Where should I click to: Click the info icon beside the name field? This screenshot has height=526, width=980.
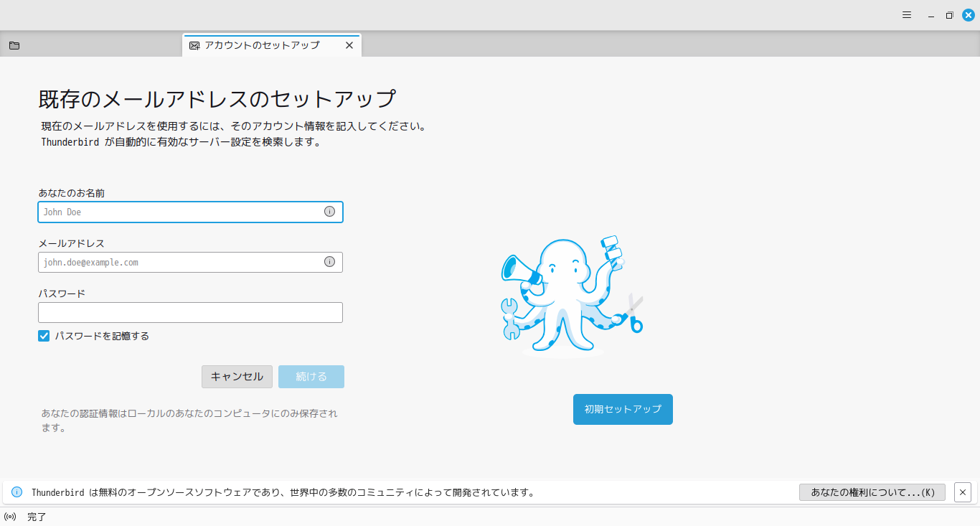tap(329, 212)
